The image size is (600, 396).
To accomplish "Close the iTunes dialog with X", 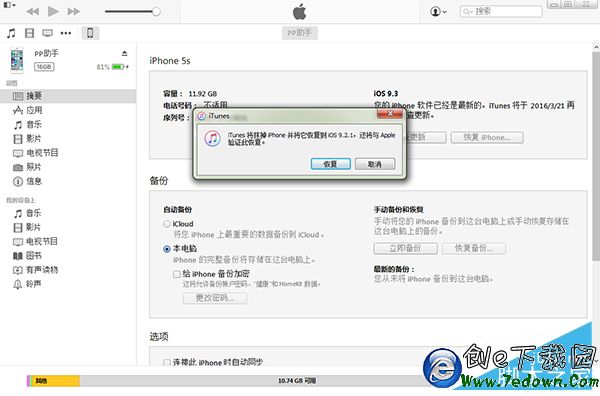I will coord(390,114).
